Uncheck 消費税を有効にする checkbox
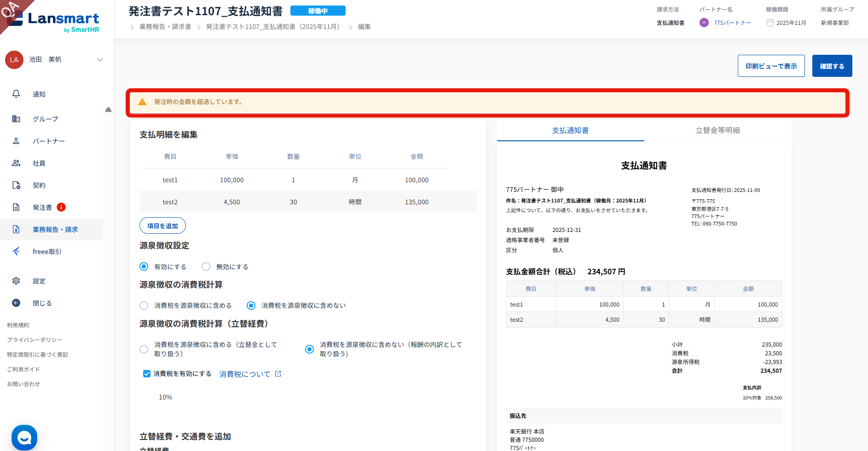This screenshot has width=868, height=451. click(147, 374)
